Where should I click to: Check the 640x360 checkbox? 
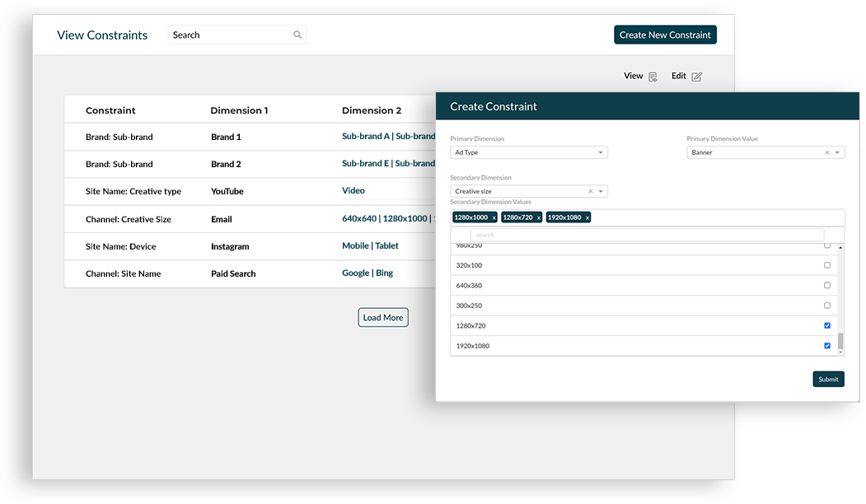tap(826, 286)
